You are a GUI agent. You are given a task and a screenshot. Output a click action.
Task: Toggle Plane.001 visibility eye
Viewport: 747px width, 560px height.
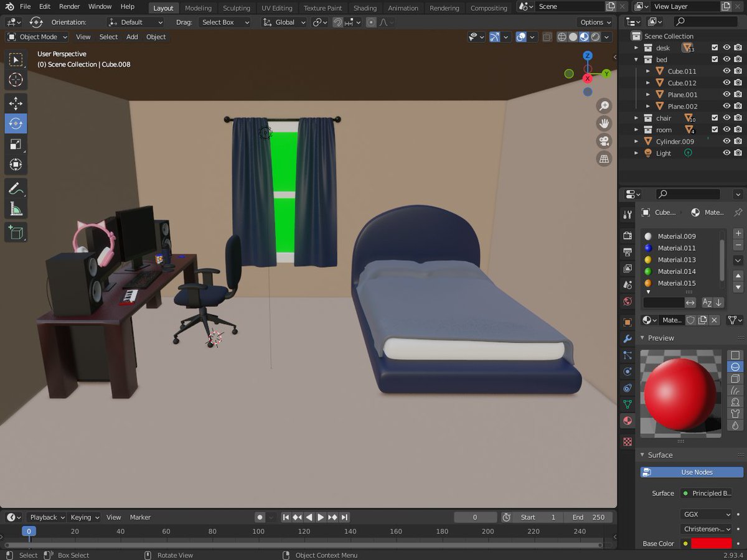726,95
